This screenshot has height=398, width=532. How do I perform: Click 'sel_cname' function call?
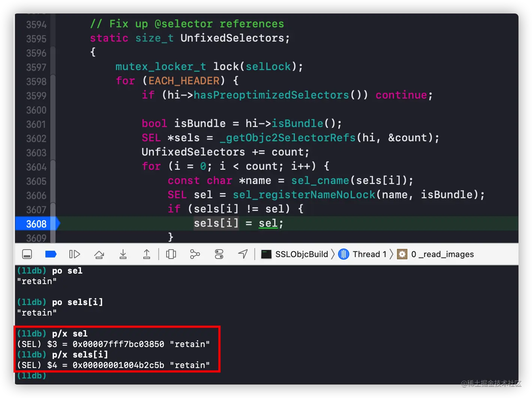320,181
